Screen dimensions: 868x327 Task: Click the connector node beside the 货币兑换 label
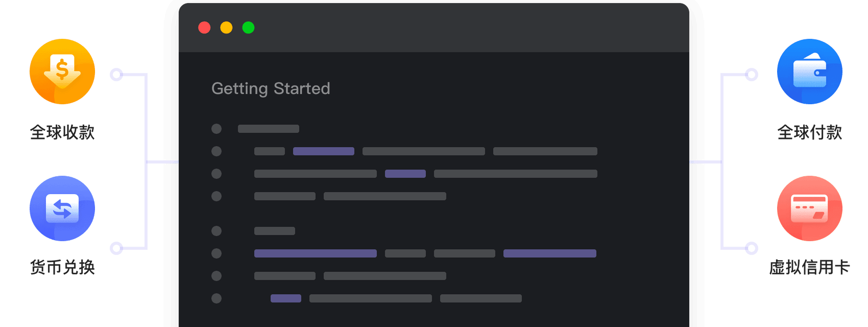coord(116,248)
